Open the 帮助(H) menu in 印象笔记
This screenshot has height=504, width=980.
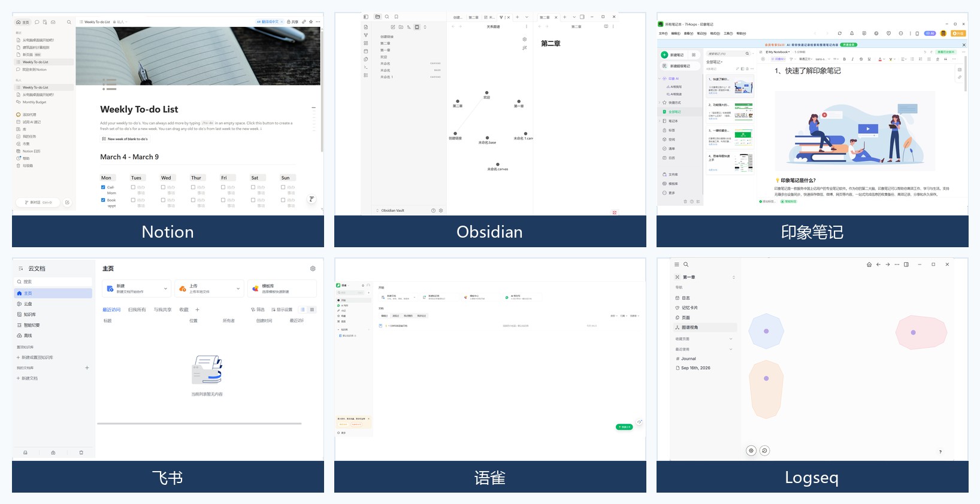(x=741, y=34)
